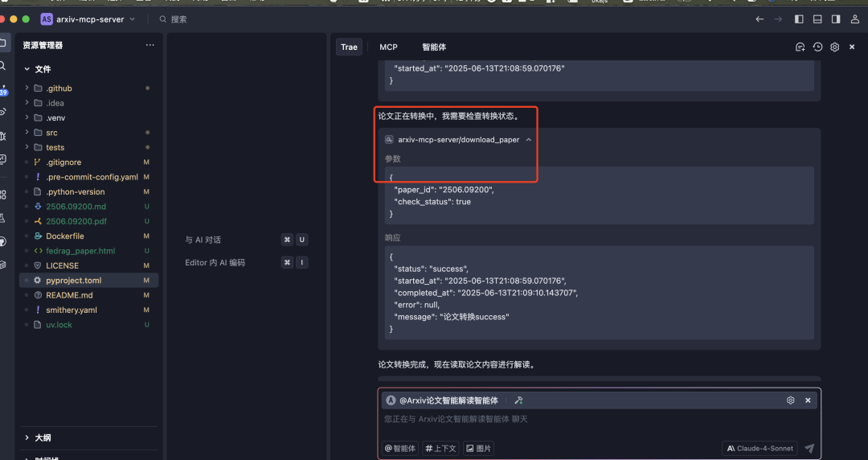Select pyproject.toml in the tree
The height and width of the screenshot is (460, 868).
[88, 281]
